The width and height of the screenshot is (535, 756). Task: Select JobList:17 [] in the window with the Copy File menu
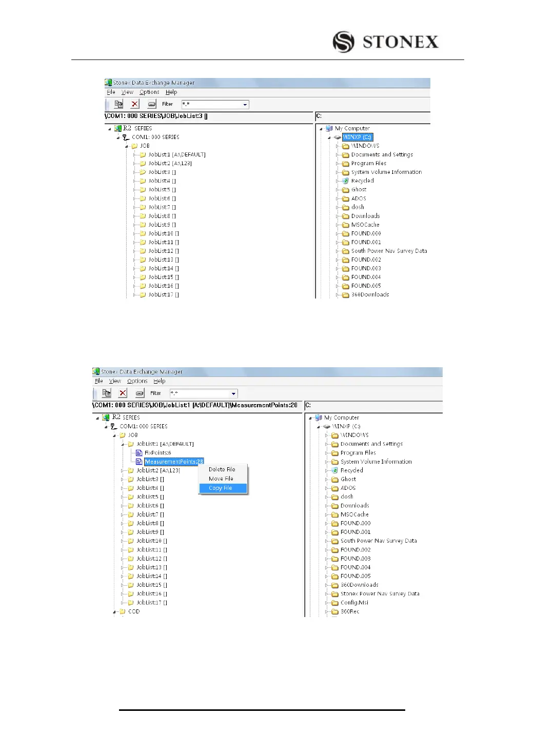[152, 603]
